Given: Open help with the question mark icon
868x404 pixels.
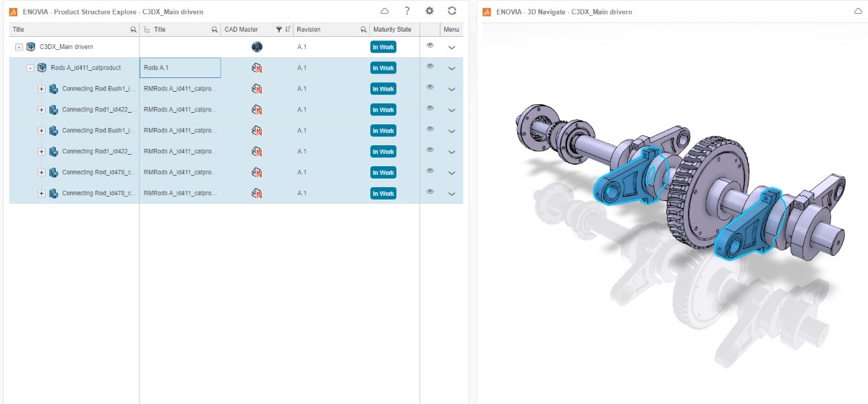Looking at the screenshot, I should pyautogui.click(x=407, y=11).
